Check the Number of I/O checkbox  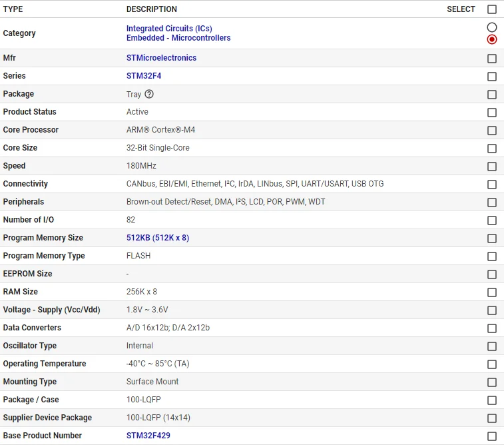click(492, 221)
